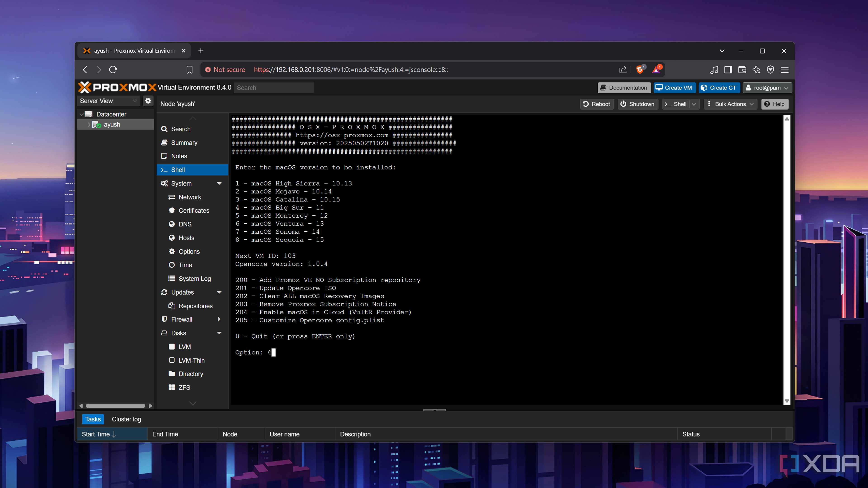Open Network settings item
This screenshot has width=868, height=488.
point(192,197)
